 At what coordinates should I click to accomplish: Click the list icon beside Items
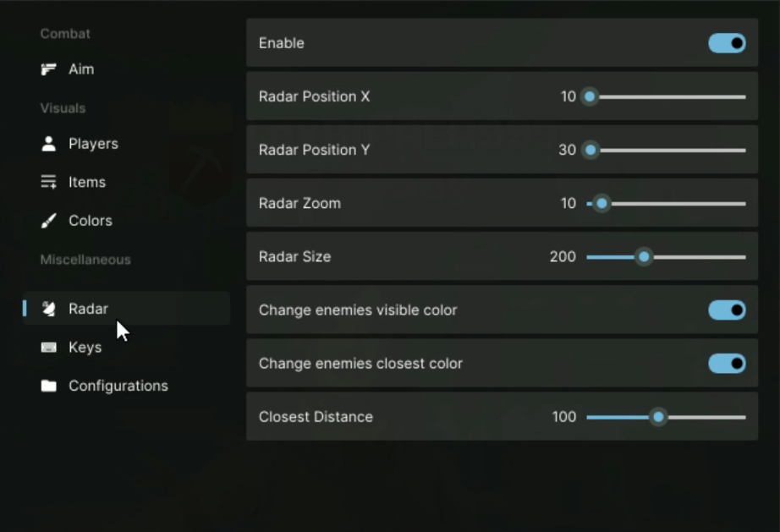(49, 182)
